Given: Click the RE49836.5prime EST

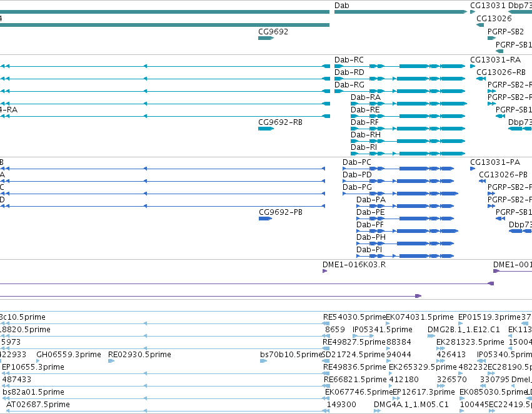Looking at the screenshot, I should [326, 373].
